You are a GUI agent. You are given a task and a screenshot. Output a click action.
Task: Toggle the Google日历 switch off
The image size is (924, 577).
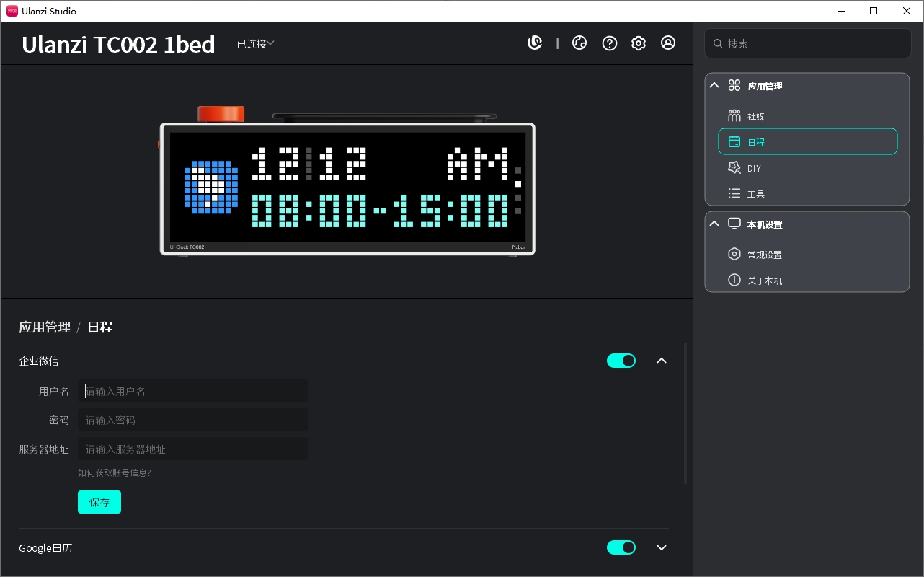[621, 547]
